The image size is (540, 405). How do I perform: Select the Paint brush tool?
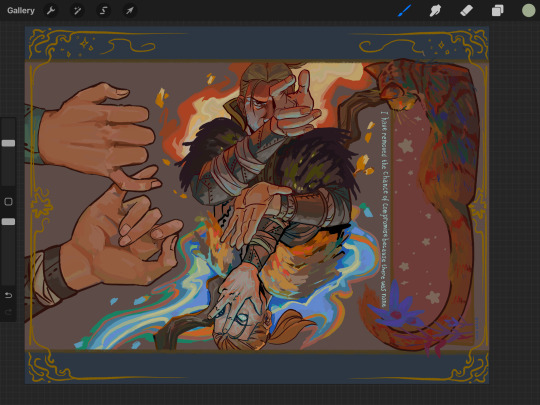tap(404, 11)
